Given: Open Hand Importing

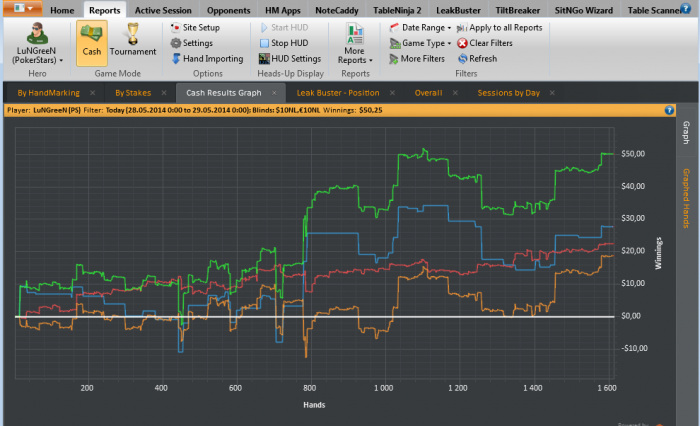Looking at the screenshot, I should 208,58.
